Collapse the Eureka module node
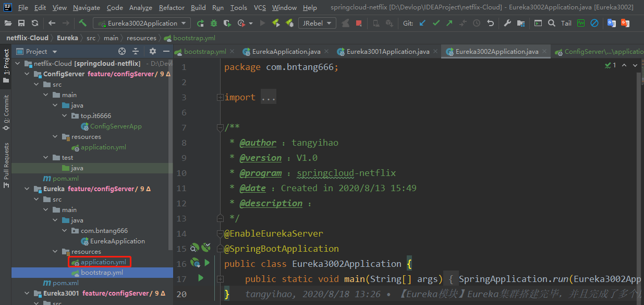644x305 pixels. click(x=27, y=189)
